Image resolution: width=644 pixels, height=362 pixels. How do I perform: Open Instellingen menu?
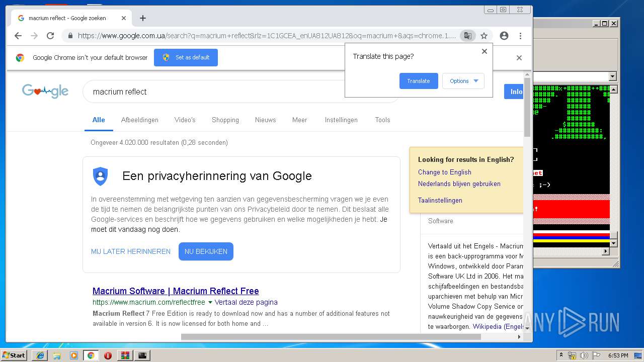pos(341,120)
